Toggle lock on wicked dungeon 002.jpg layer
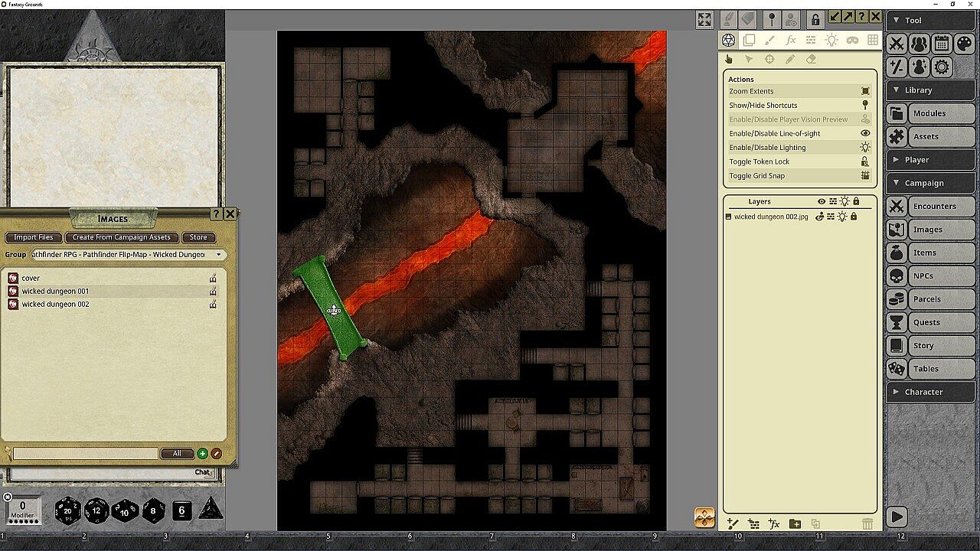 854,217
